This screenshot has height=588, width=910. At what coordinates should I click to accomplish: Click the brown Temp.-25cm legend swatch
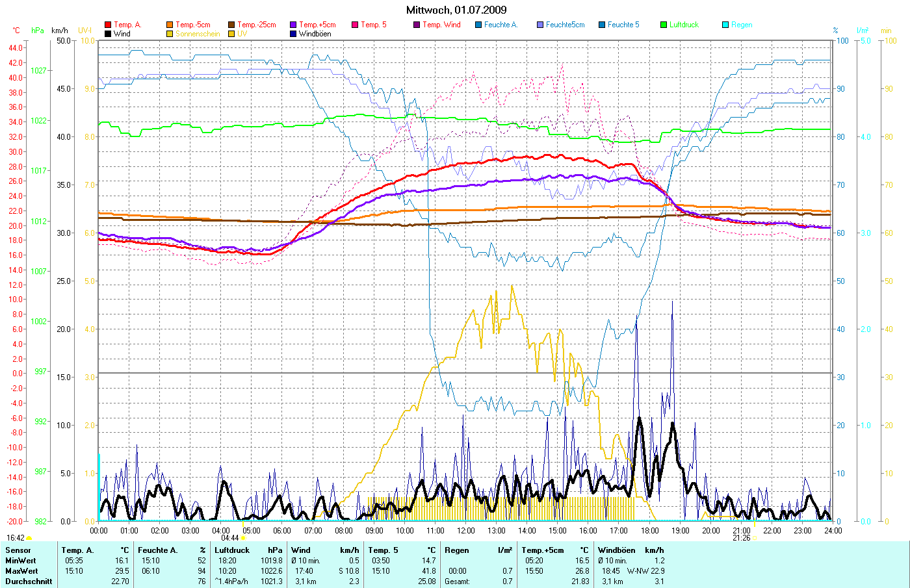231,25
